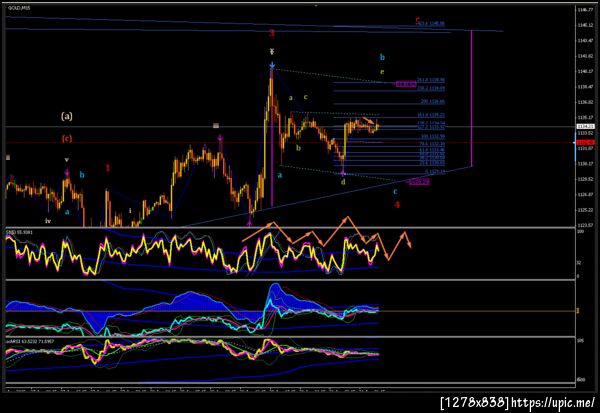600x413 pixels.
Task: Select the tall magenta vertical line on right
Action: click(x=471, y=98)
